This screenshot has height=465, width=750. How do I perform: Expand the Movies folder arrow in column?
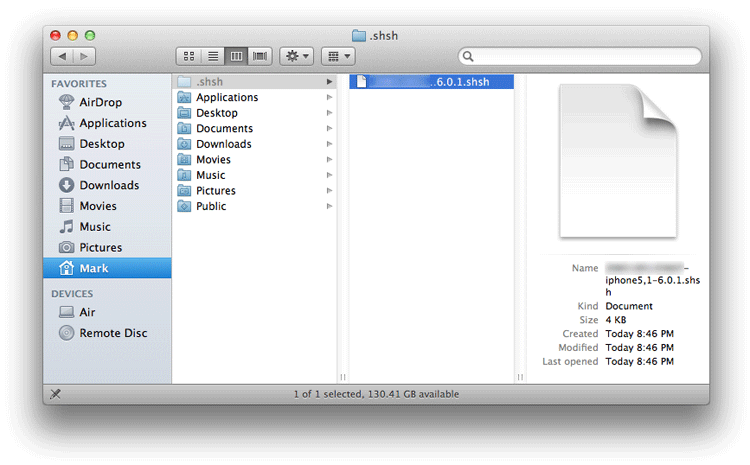(x=329, y=160)
